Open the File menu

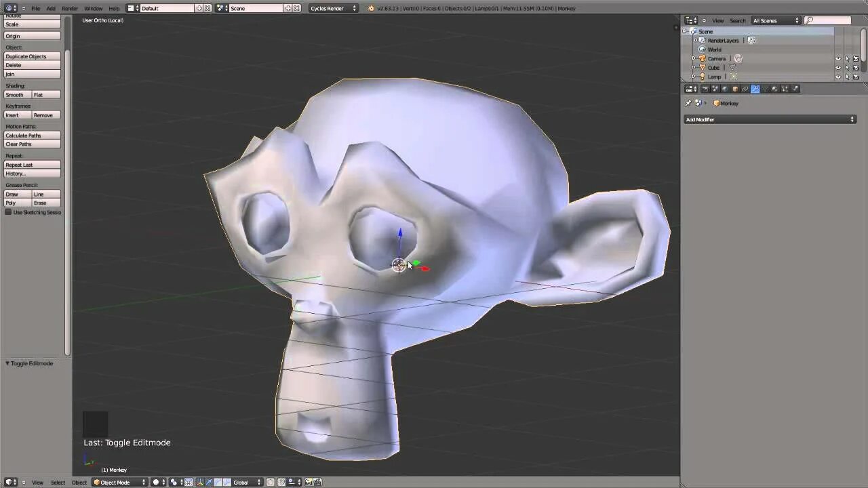click(35, 8)
